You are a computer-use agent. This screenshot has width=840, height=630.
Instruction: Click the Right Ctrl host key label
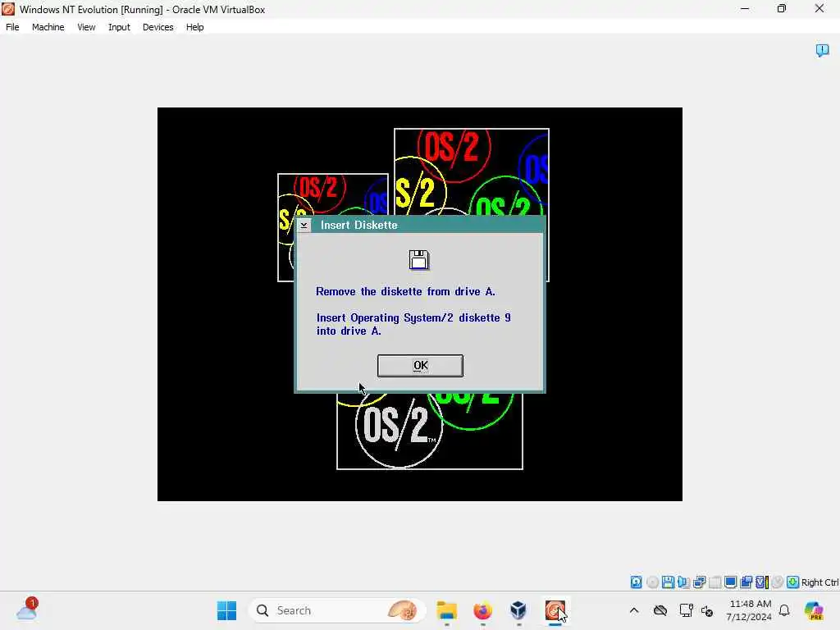pos(820,582)
